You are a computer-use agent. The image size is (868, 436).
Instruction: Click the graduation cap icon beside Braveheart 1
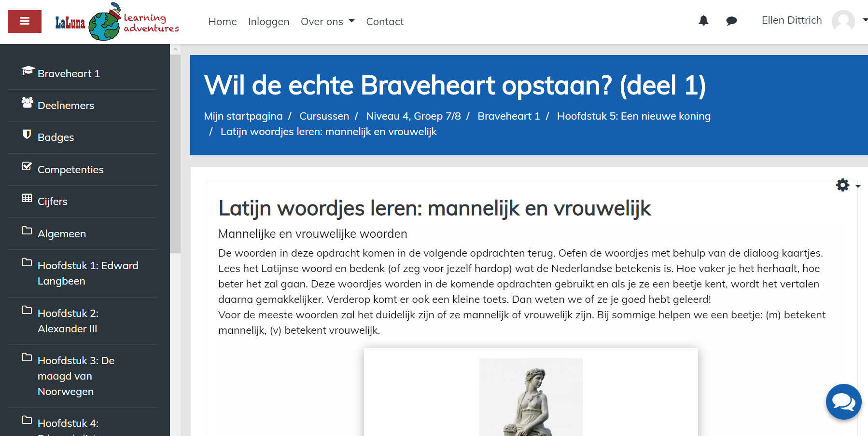[28, 71]
